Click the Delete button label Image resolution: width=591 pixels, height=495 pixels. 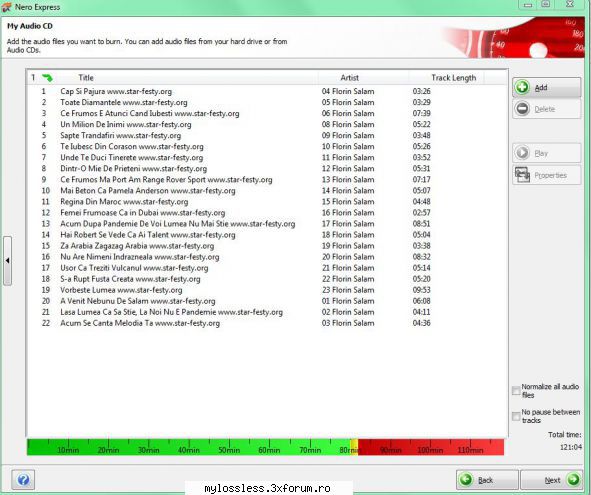pyautogui.click(x=545, y=109)
